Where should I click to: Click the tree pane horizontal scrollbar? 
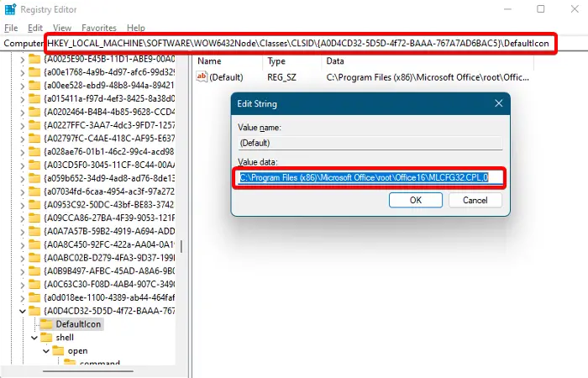click(88, 371)
